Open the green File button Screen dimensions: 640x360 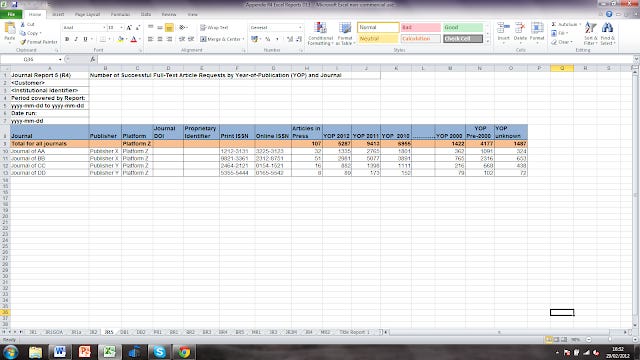click(x=11, y=14)
